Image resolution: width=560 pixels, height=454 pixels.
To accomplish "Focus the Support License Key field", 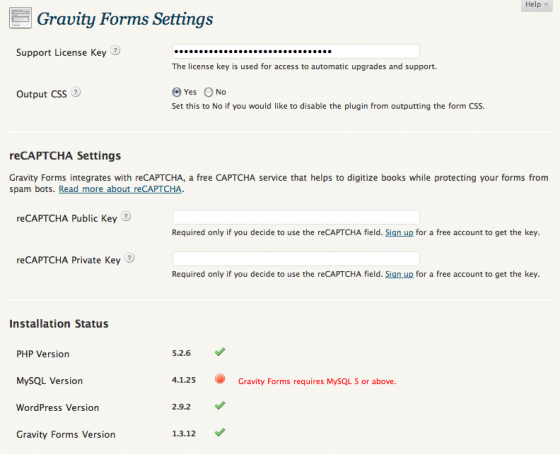I will pyautogui.click(x=296, y=51).
